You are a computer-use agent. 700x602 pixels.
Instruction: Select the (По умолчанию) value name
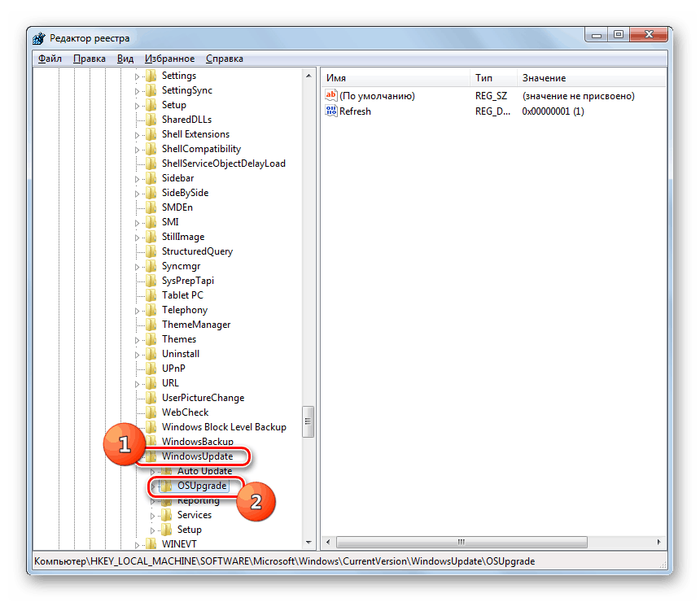click(377, 96)
